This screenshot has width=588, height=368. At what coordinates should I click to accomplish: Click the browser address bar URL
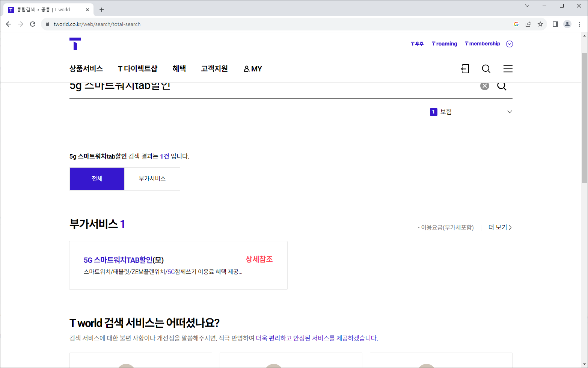97,24
